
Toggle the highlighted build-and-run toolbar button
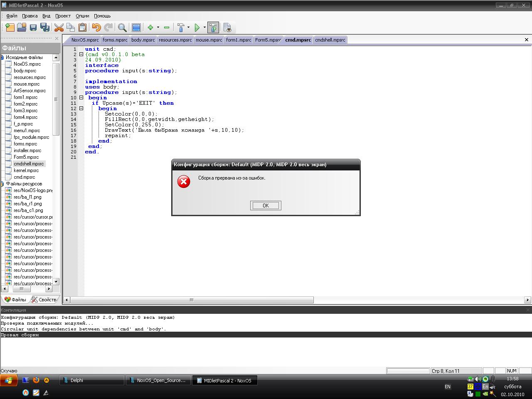(x=213, y=27)
